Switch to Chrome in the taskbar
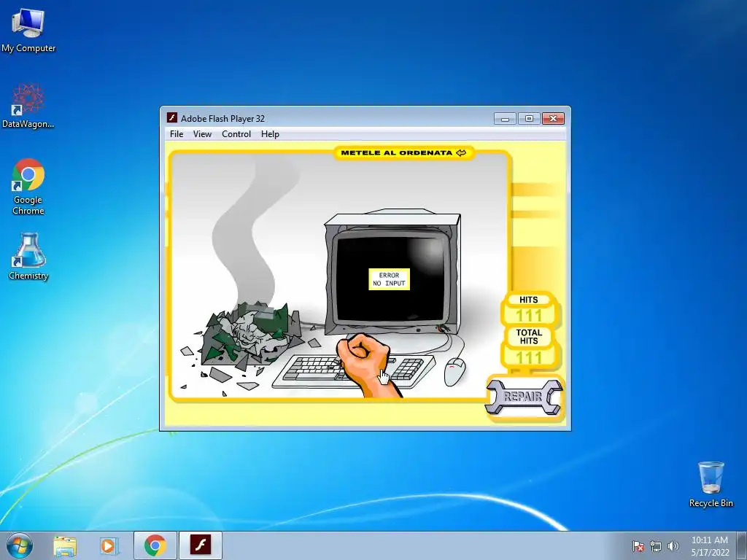This screenshot has width=747, height=560. coord(155,545)
